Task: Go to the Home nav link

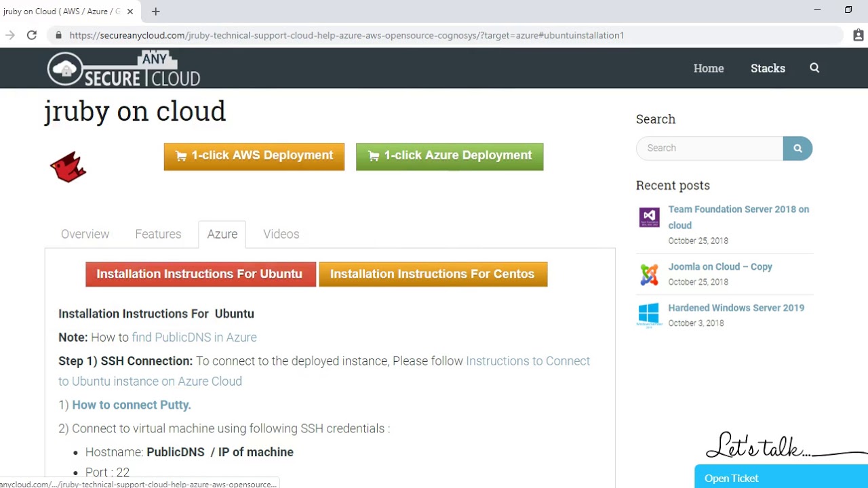Action: (709, 68)
